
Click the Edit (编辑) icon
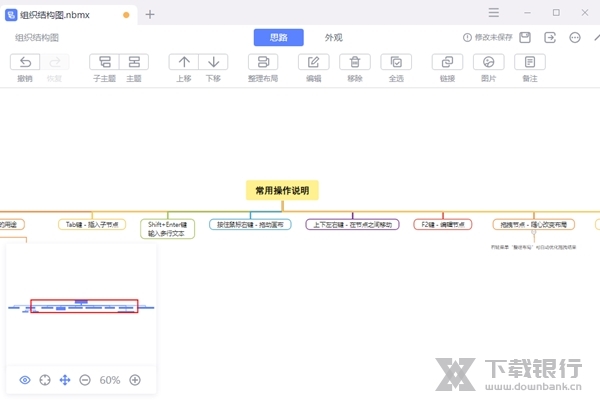pyautogui.click(x=313, y=62)
